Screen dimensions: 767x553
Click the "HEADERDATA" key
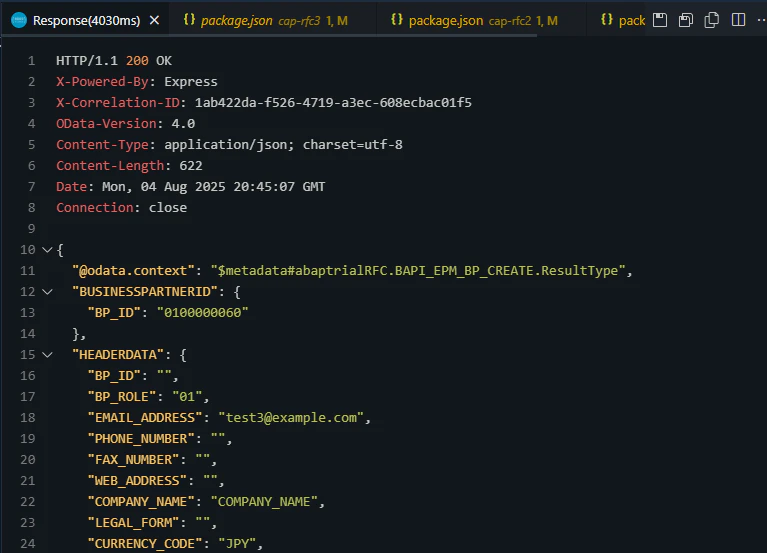[118, 354]
